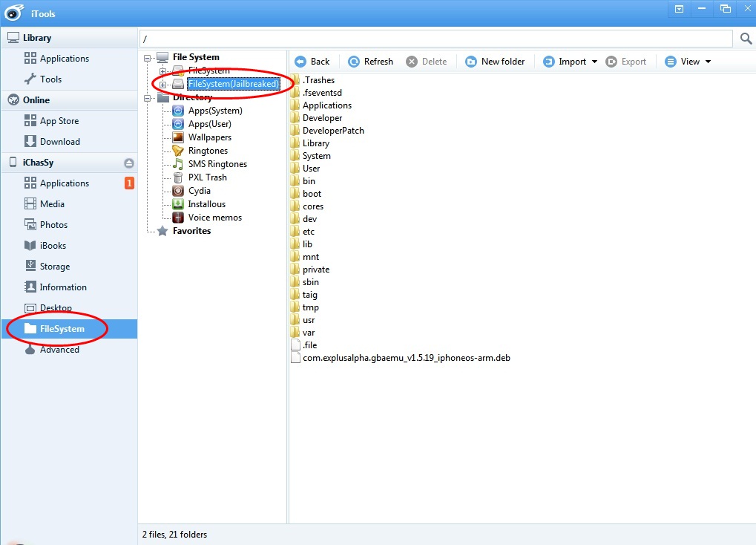The image size is (756, 545).
Task: Select the etc folder
Action: (x=303, y=232)
